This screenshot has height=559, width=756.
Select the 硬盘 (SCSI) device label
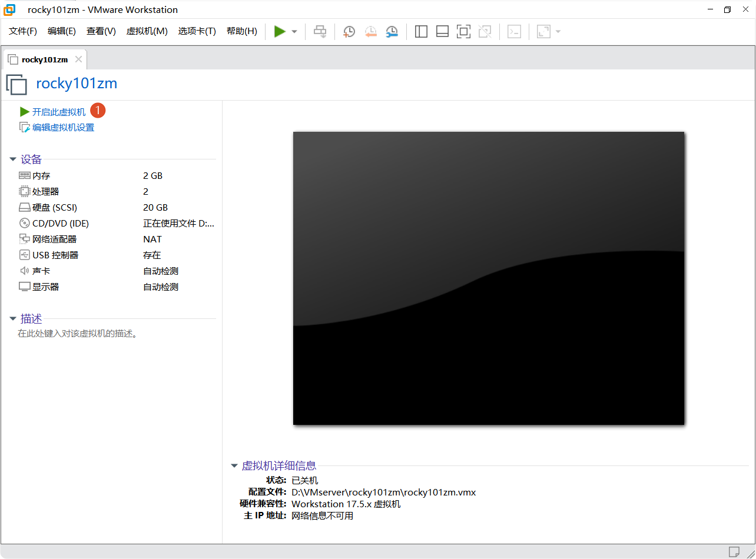[x=55, y=208]
